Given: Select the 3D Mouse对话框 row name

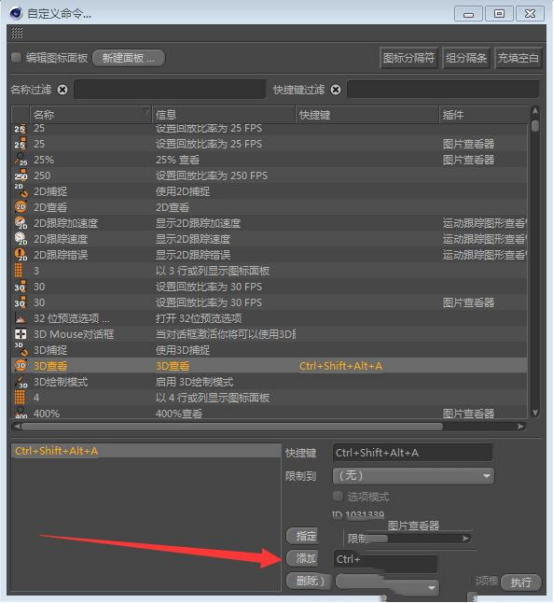Looking at the screenshot, I should [x=73, y=334].
